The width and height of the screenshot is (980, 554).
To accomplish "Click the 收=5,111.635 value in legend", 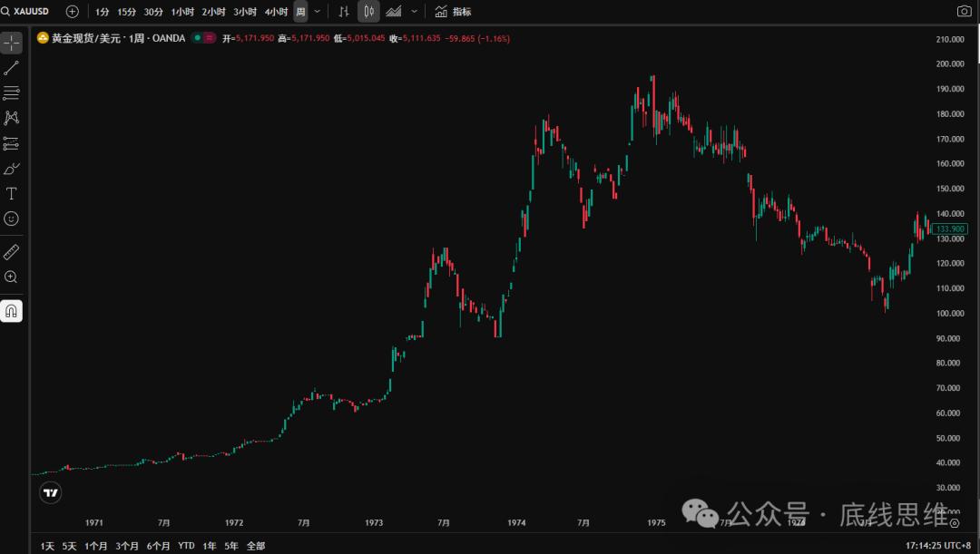I will click(x=415, y=38).
